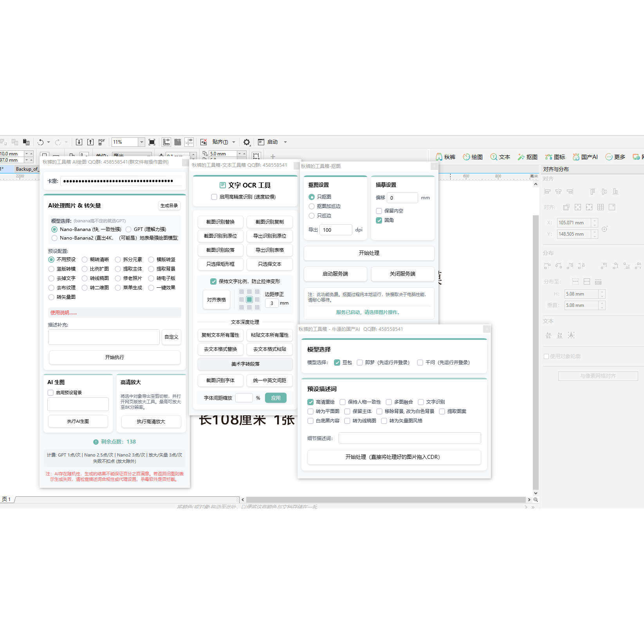The width and height of the screenshot is (644, 644).
Task: Click the Y 148.505 mm spinner arrows
Action: pyautogui.click(x=595, y=234)
